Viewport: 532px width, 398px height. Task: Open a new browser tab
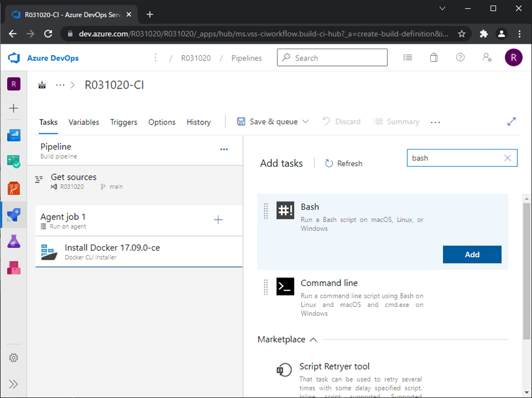(150, 15)
